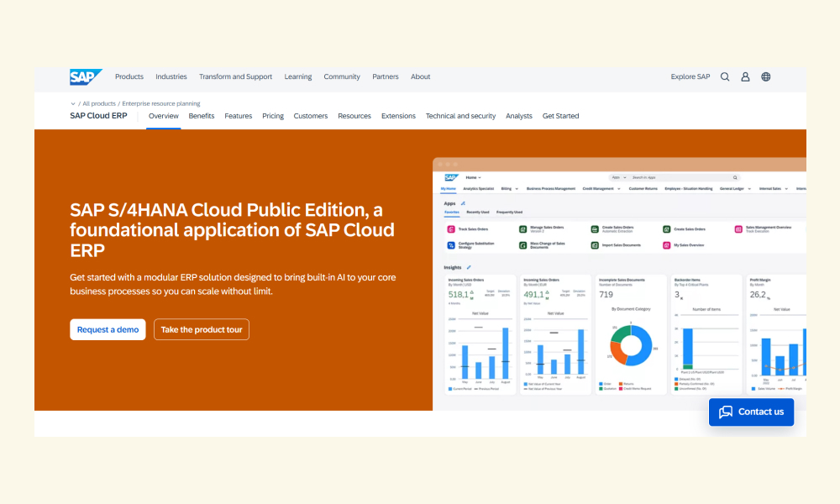Open the Resources tab
This screenshot has height=504, width=840.
point(354,116)
